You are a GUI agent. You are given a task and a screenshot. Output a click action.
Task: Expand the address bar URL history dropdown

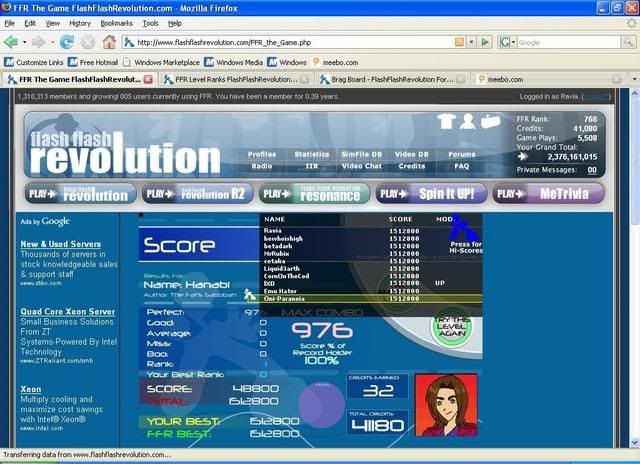pyautogui.click(x=472, y=42)
